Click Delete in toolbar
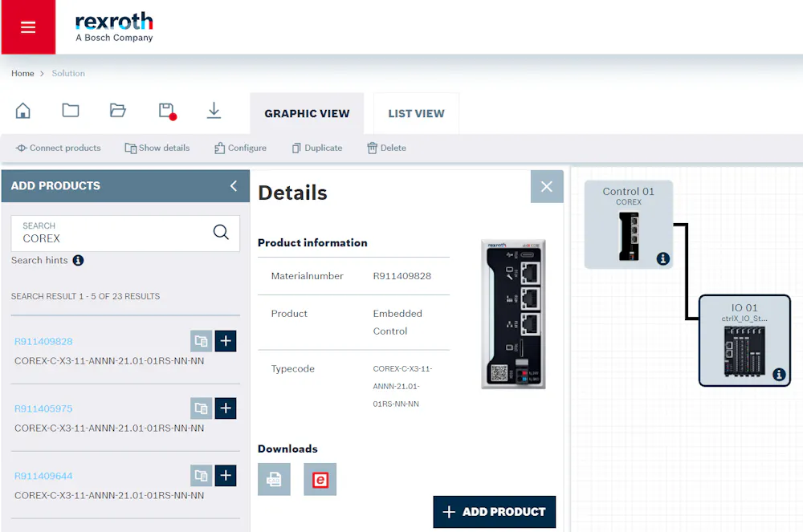Image resolution: width=803 pixels, height=532 pixels. pyautogui.click(x=387, y=148)
